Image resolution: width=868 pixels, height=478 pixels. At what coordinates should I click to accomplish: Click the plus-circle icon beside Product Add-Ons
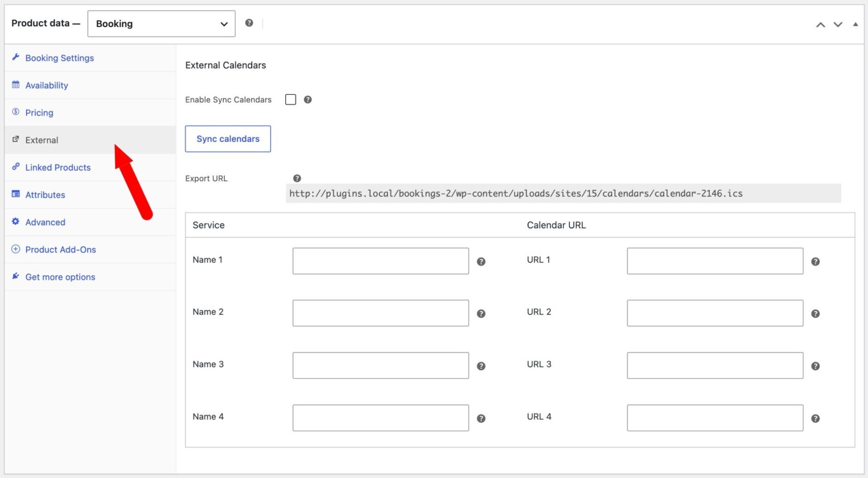15,249
